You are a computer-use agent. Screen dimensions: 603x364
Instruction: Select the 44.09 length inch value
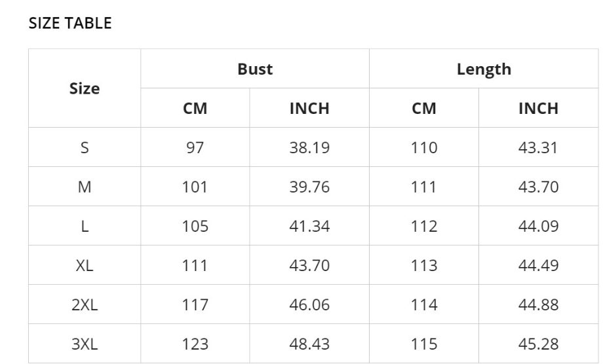[x=538, y=226]
